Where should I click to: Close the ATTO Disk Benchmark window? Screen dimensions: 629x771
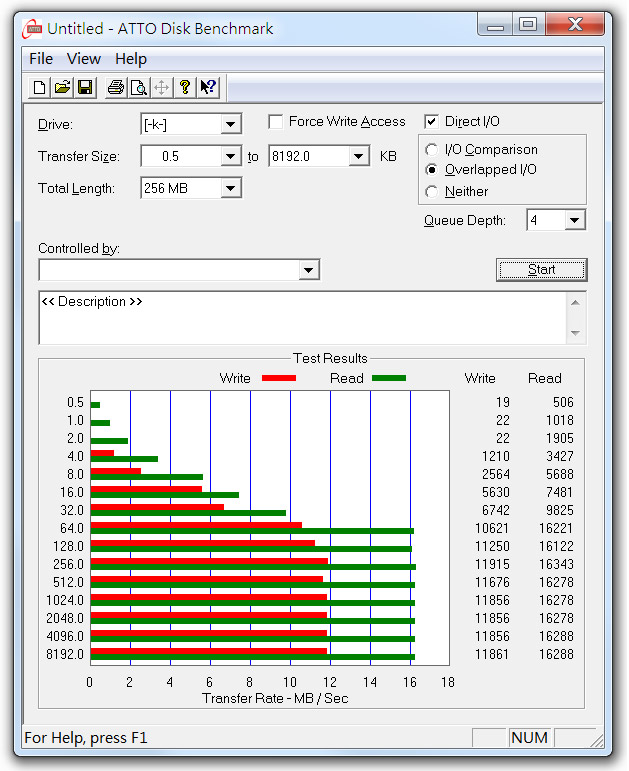[x=575, y=25]
